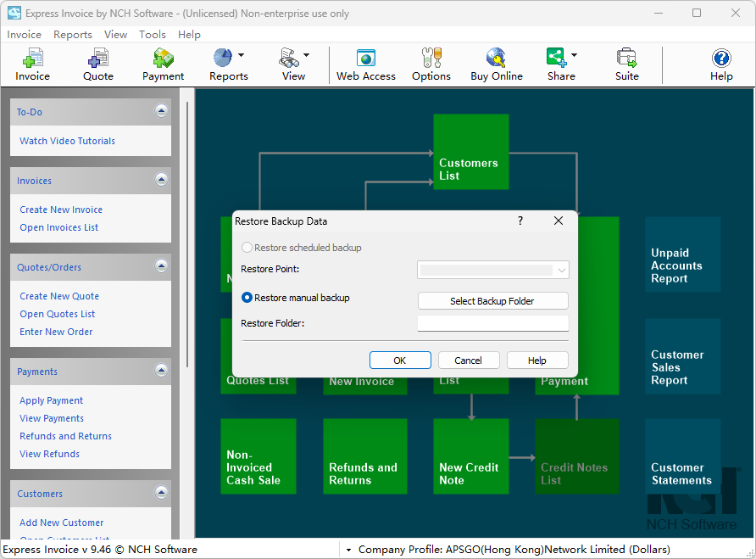This screenshot has height=559, width=756.
Task: Open the Reports menu in menu bar
Action: pos(73,35)
